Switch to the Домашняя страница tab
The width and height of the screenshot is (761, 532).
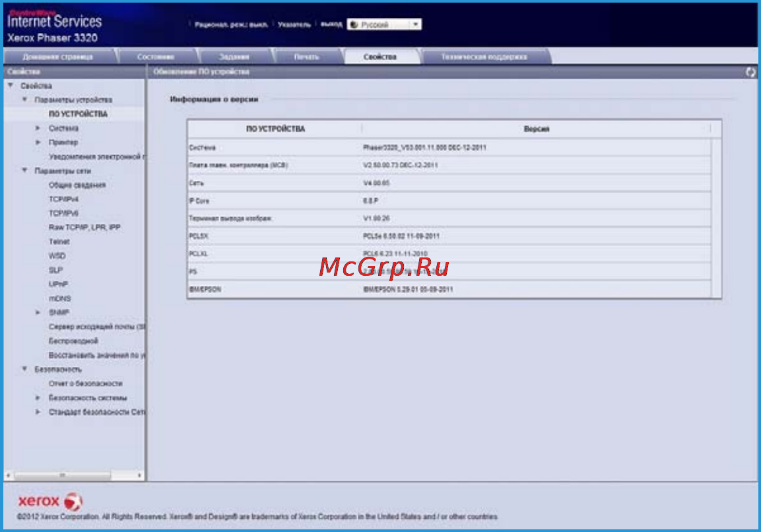click(58, 57)
